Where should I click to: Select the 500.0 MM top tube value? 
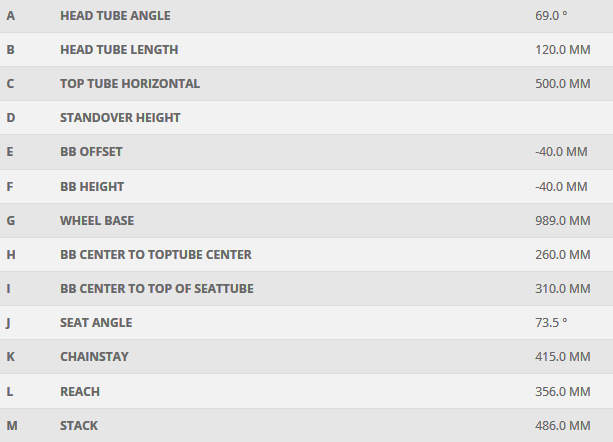[562, 84]
